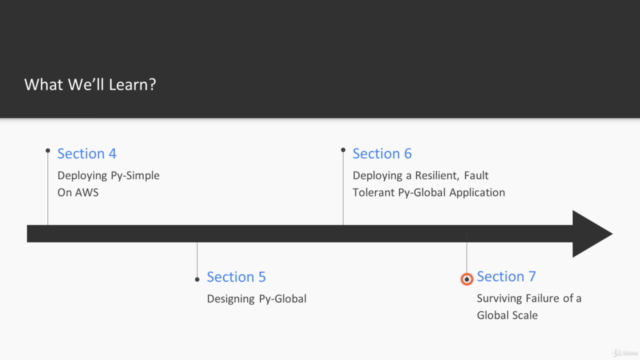640x360 pixels.
Task: Click the timeline arrowhead
Action: 592,234
